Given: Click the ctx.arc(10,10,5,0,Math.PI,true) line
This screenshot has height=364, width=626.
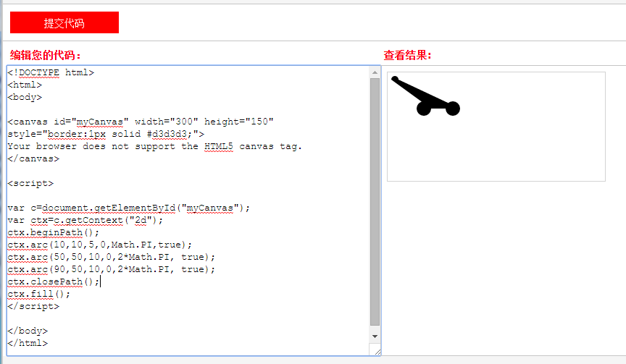Looking at the screenshot, I should pyautogui.click(x=99, y=245).
